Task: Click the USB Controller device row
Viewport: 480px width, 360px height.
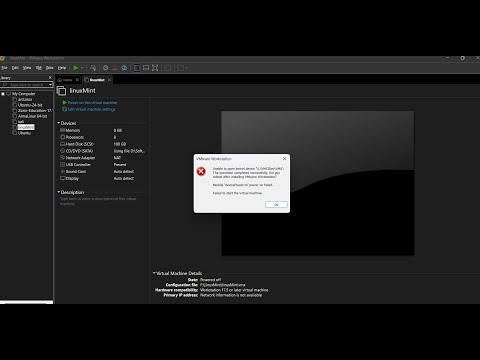Action: click(102, 165)
